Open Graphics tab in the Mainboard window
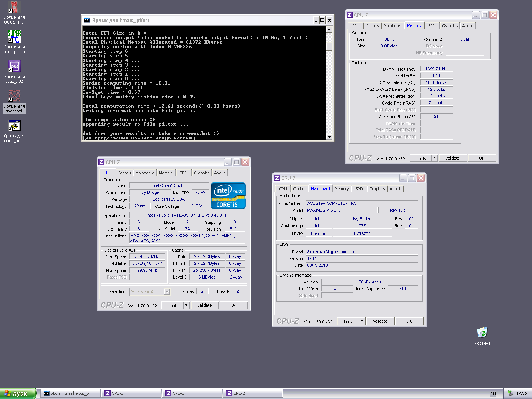This screenshot has width=532, height=399. click(x=377, y=189)
